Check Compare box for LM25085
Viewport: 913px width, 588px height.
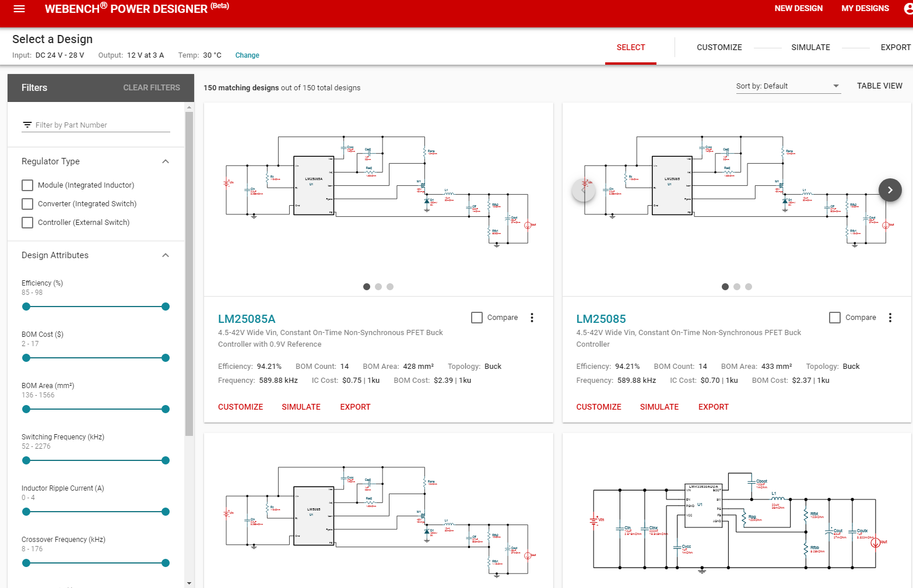click(835, 318)
